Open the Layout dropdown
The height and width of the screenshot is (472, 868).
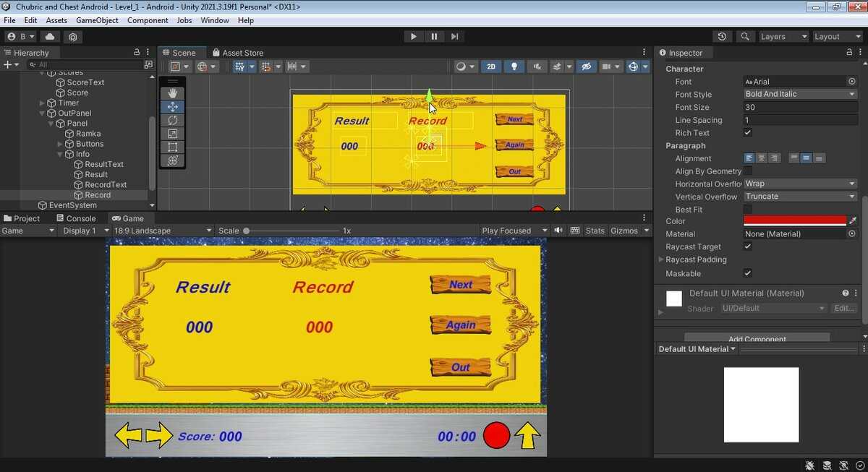(836, 37)
